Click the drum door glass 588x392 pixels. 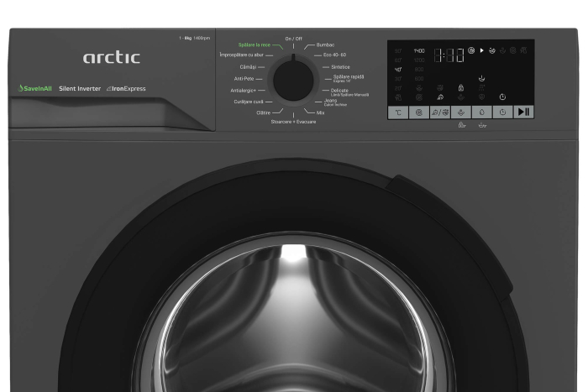[x=293, y=318]
